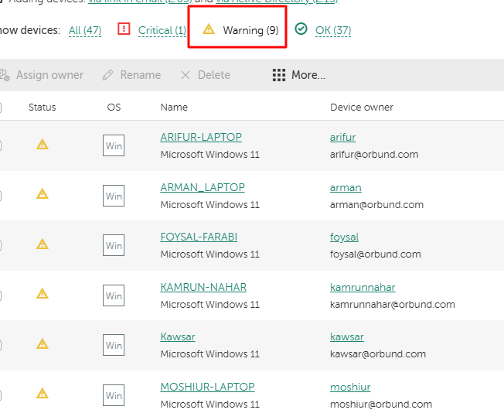
Task: Sort by Device owner column header
Action: pyautogui.click(x=362, y=107)
